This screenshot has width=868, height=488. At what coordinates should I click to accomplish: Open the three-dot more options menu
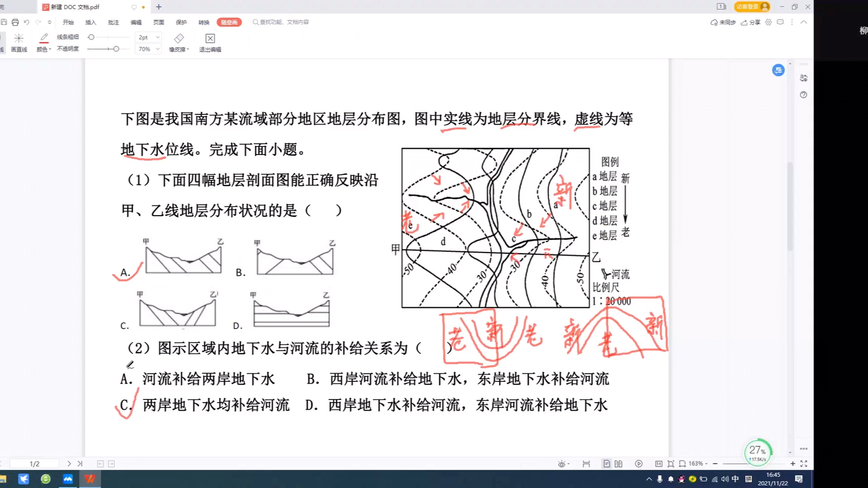click(792, 22)
